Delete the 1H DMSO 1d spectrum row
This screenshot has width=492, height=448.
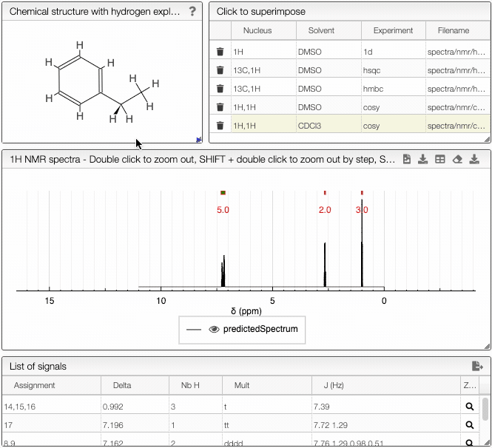tap(220, 52)
